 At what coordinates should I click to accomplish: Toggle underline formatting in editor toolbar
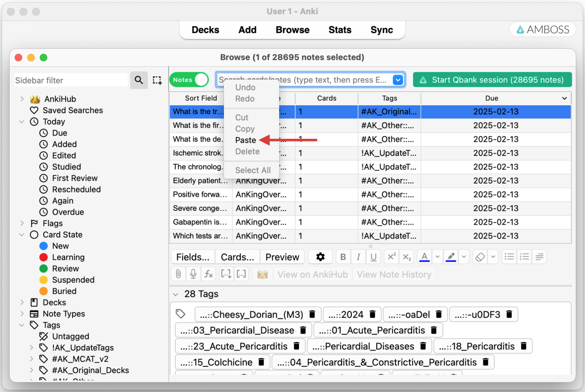tap(373, 257)
